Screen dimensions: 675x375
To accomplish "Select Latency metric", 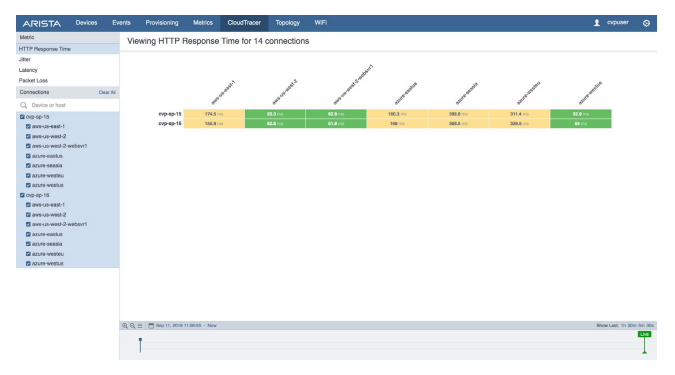I will 68,70.
